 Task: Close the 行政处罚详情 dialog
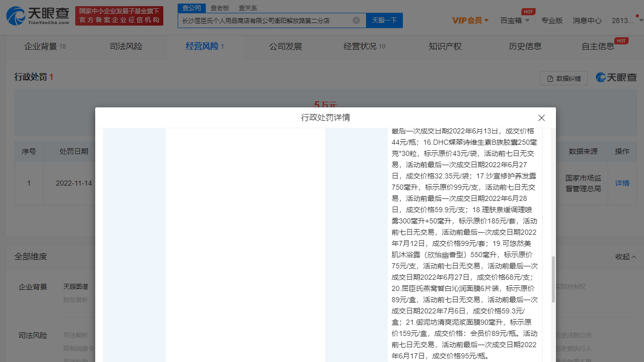[542, 118]
